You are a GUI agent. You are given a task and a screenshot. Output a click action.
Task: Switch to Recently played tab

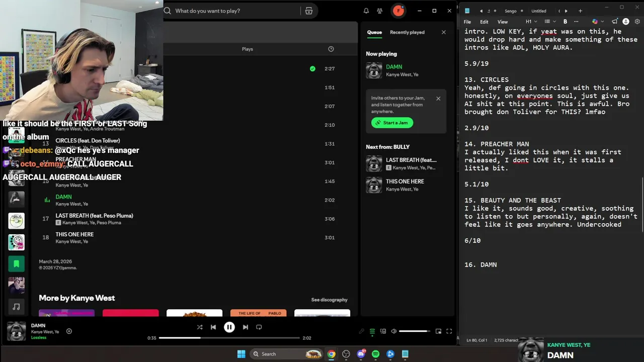click(407, 32)
